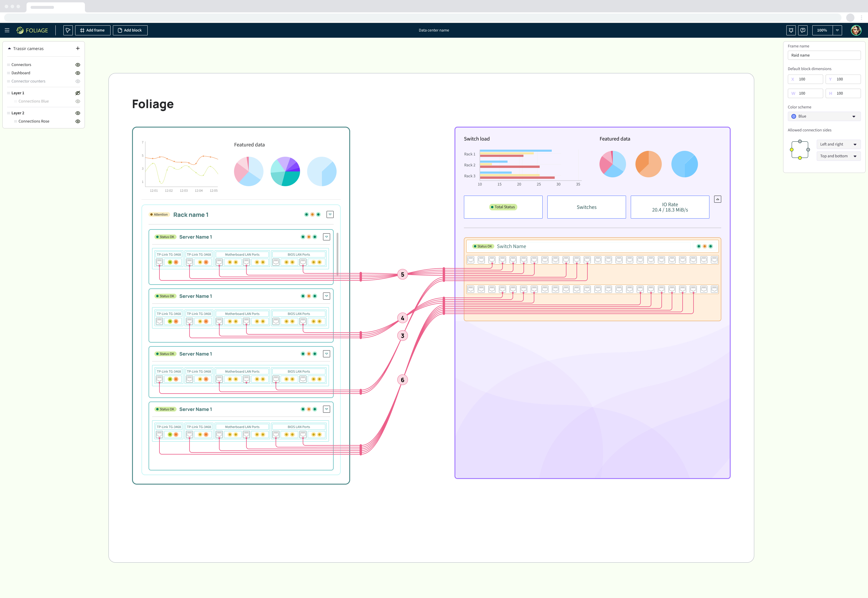Click the Foliage logo
Screen dimensions: 868x598
[x=32, y=30]
